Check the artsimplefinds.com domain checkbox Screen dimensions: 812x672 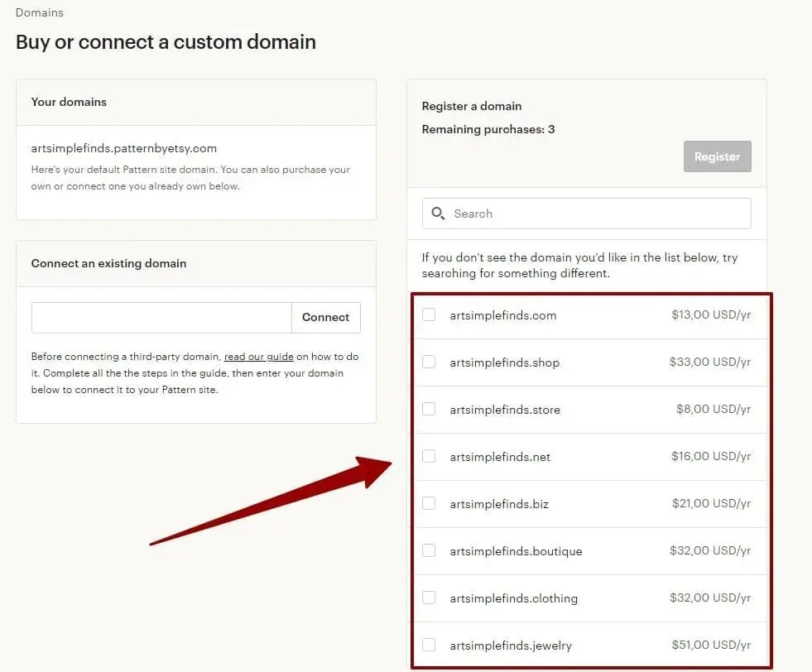(429, 315)
